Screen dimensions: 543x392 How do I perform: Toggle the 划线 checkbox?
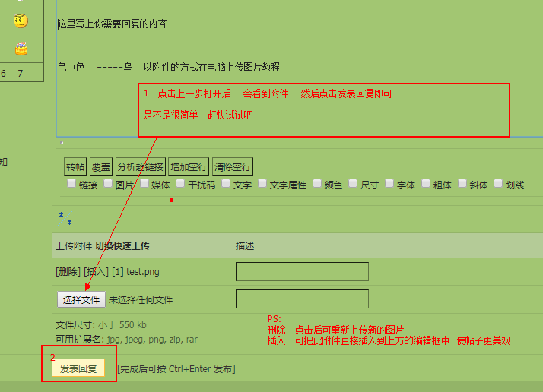click(498, 183)
